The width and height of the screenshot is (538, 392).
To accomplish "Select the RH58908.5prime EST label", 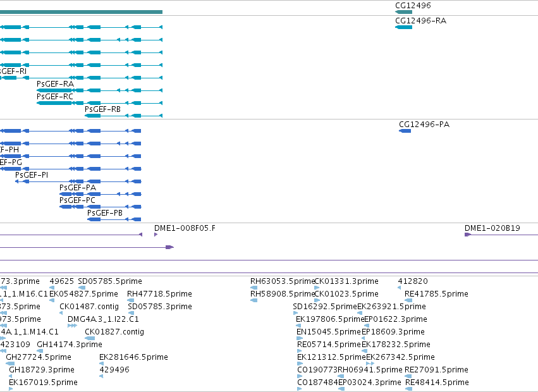I will [283, 294].
